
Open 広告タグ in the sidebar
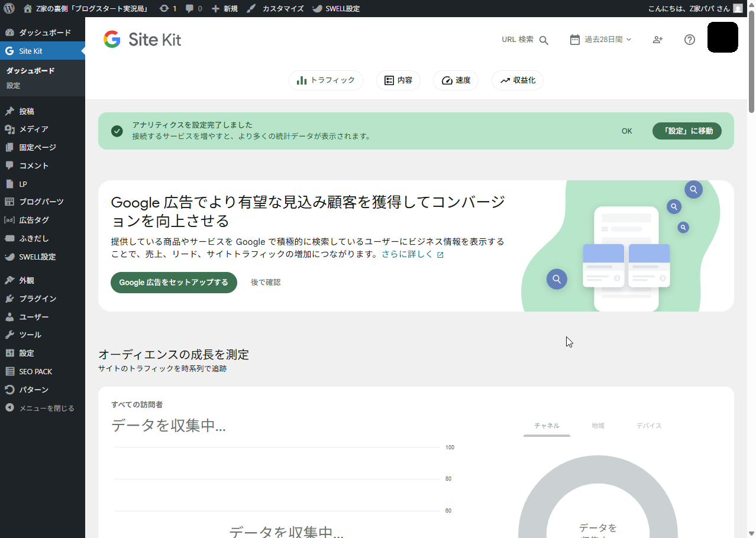point(43,220)
